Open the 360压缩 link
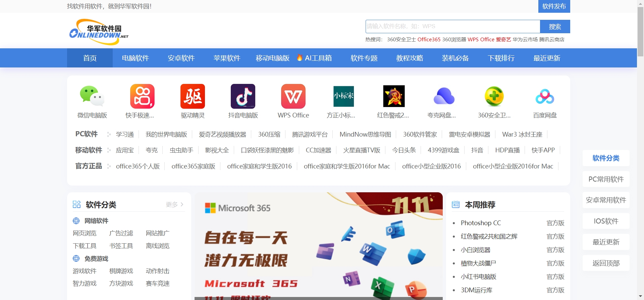644x300 pixels. (x=269, y=135)
